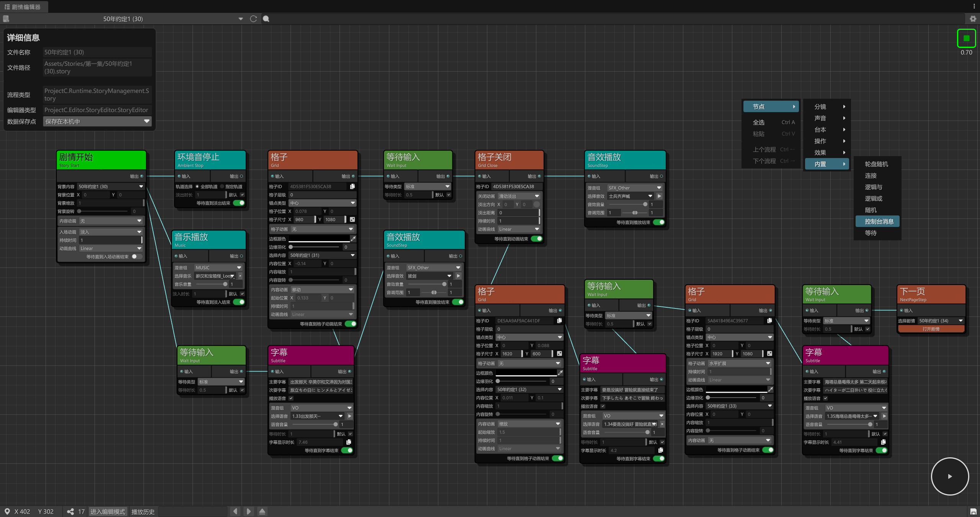Click the refresh story icon in top toolbar

[x=253, y=19]
